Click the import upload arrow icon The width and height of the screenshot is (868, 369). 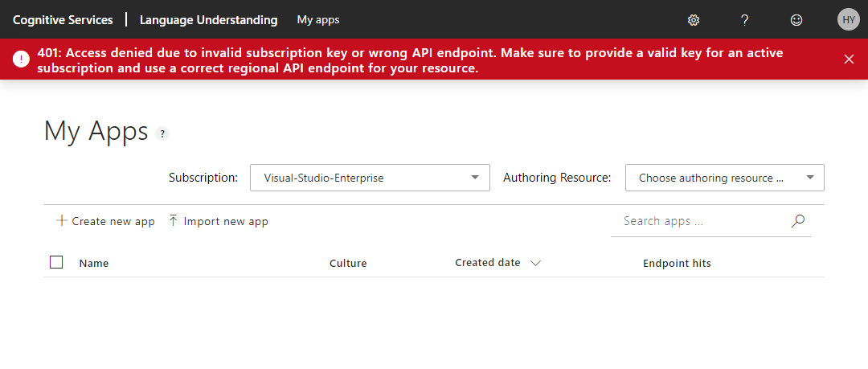tap(173, 221)
